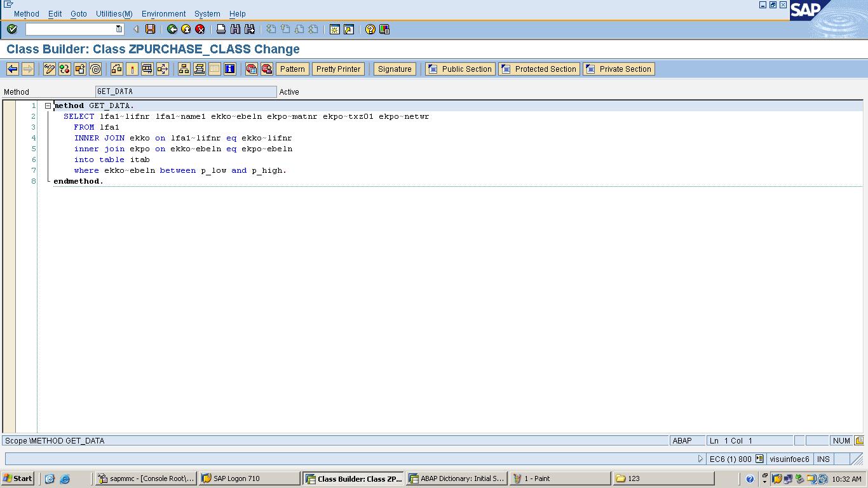Run the Pretty Printer

[338, 69]
